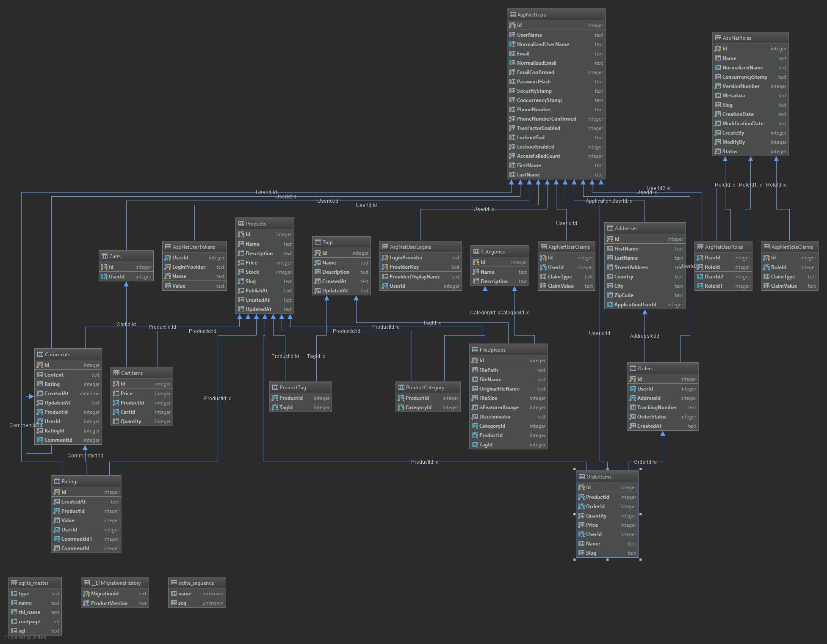Click the ApplicationUserId:Id relationship label
The height and width of the screenshot is (644, 827).
coord(608,201)
